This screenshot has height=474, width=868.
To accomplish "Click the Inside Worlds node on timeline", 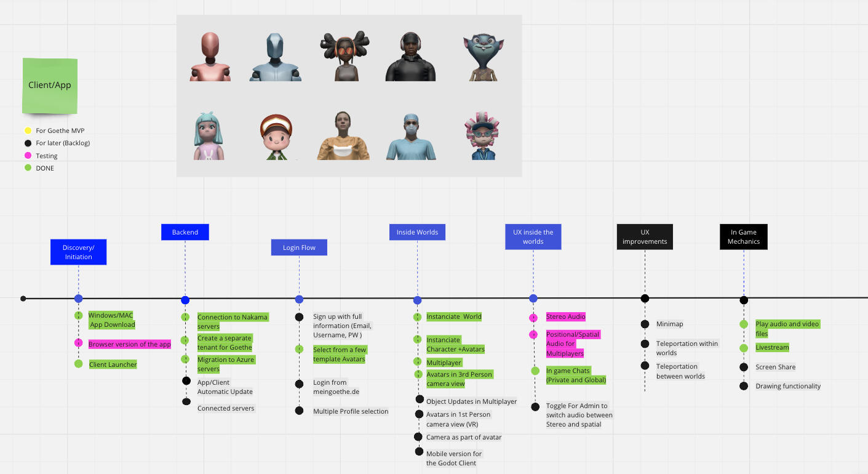I will pyautogui.click(x=417, y=300).
